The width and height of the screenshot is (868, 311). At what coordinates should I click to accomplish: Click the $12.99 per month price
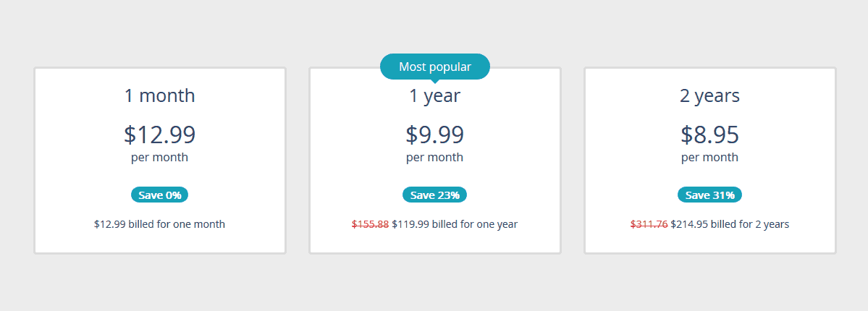tap(160, 135)
